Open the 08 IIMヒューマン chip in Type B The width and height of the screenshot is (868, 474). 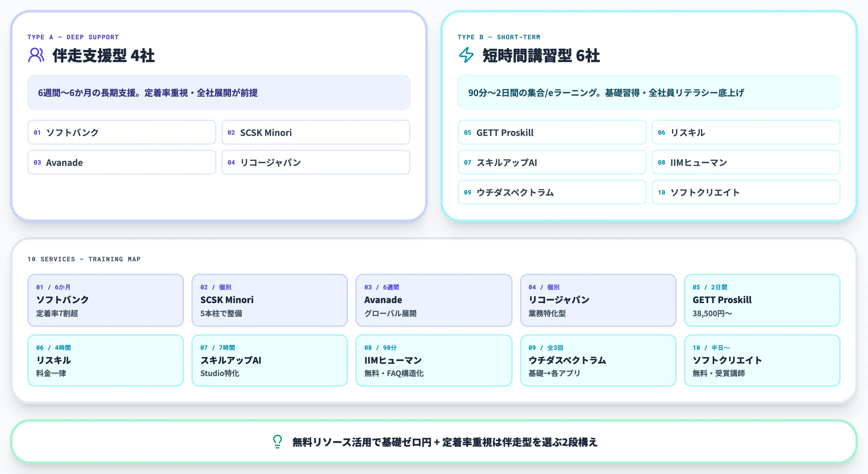point(746,162)
